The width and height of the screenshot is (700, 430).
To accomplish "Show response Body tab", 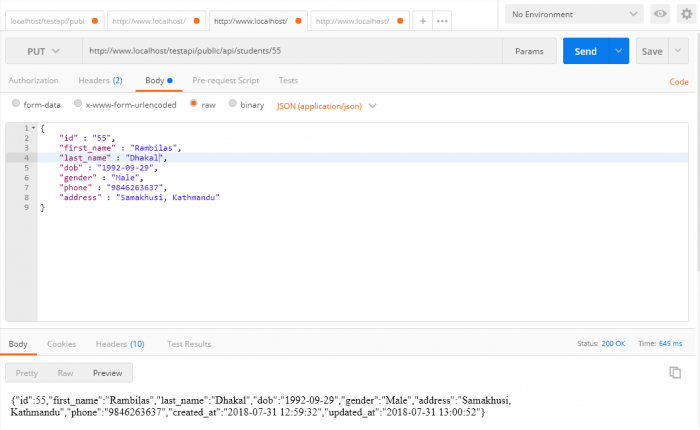I will click(18, 344).
